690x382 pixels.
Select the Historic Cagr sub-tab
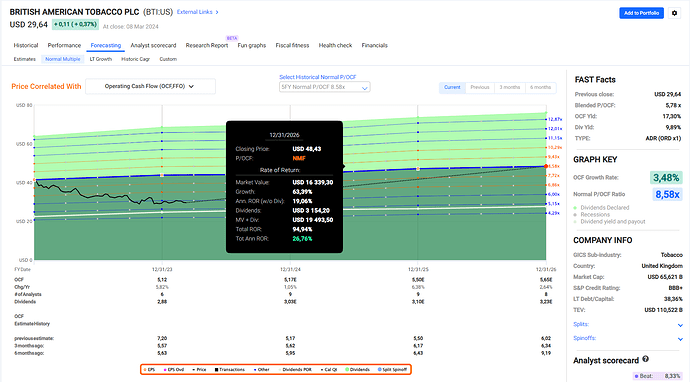136,59
